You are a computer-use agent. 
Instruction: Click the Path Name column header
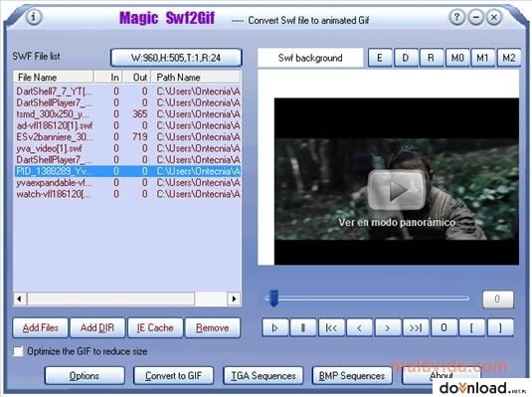point(196,77)
